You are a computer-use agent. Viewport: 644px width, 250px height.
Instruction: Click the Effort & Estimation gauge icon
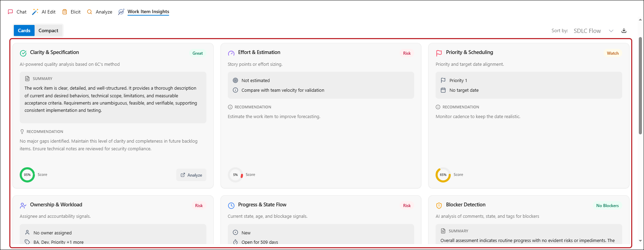coord(231,53)
